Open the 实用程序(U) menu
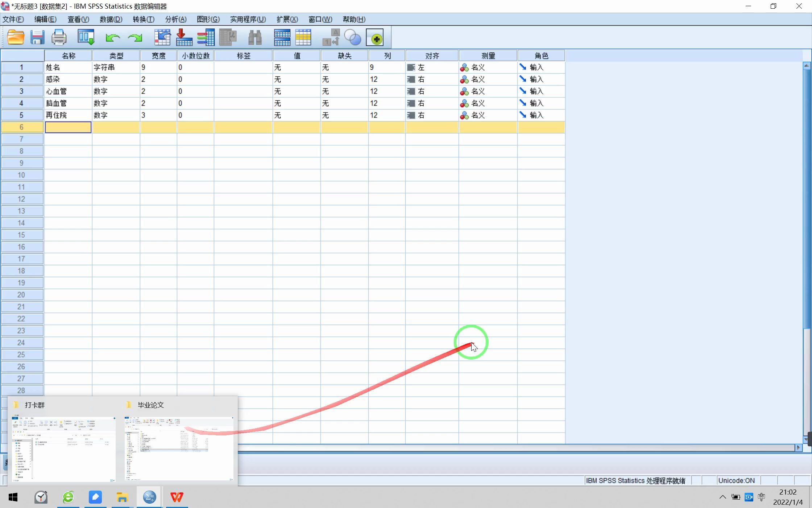Screen dimensions: 812x508 pyautogui.click(x=248, y=19)
